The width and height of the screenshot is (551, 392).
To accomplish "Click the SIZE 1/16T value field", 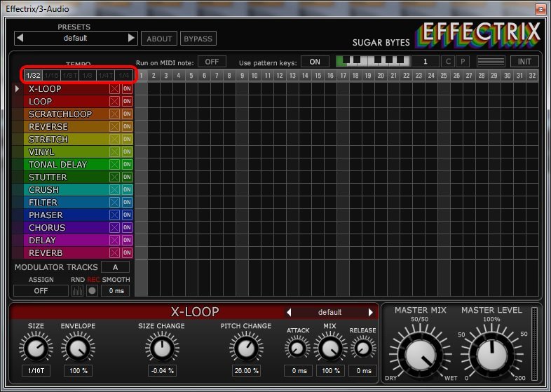I will click(36, 370).
